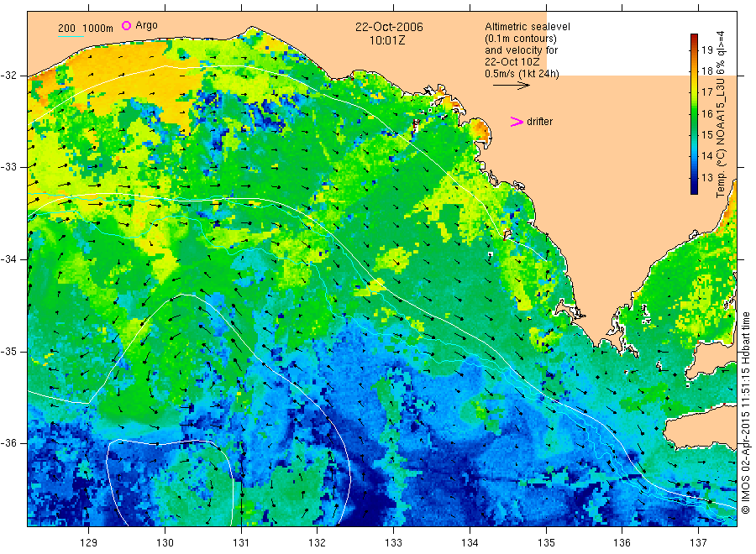This screenshot has height=554, width=756.
Task: Click the longitude label '130'
Action: pyautogui.click(x=165, y=543)
